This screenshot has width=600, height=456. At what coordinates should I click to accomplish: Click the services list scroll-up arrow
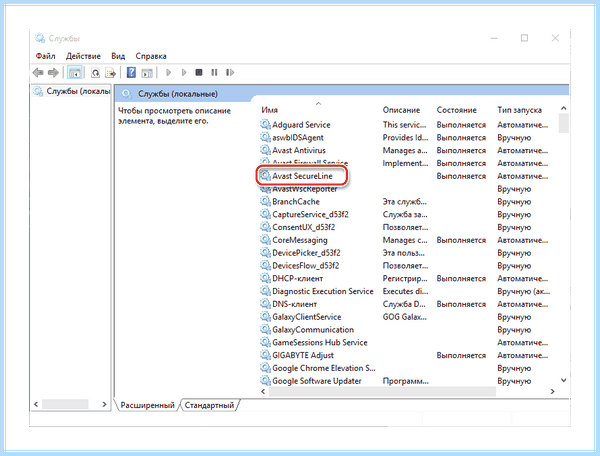[x=564, y=108]
